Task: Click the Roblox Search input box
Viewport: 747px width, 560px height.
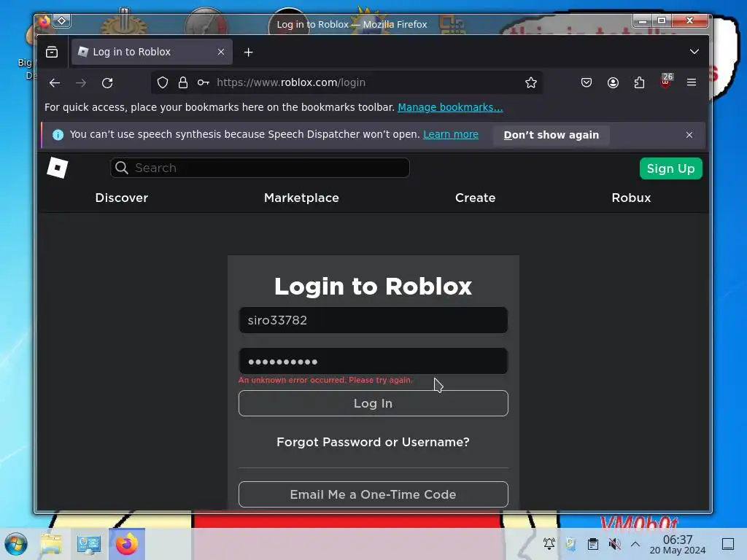Action: [260, 168]
